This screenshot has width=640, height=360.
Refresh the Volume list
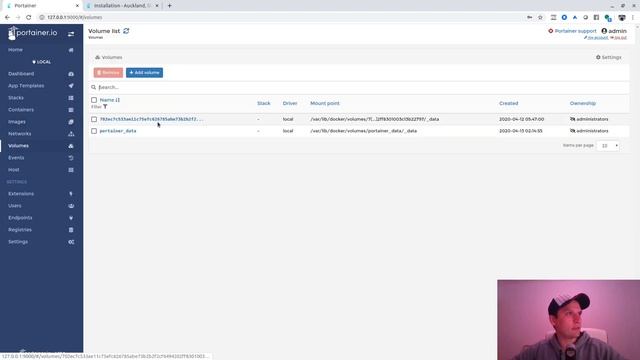tap(126, 31)
